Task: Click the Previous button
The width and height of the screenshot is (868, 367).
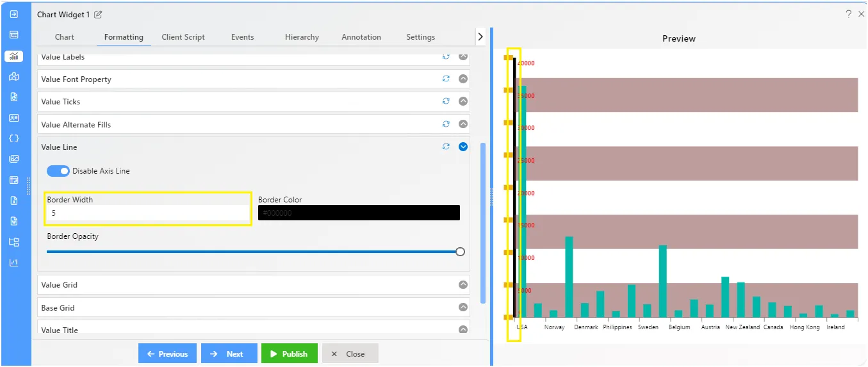Action: coord(168,354)
